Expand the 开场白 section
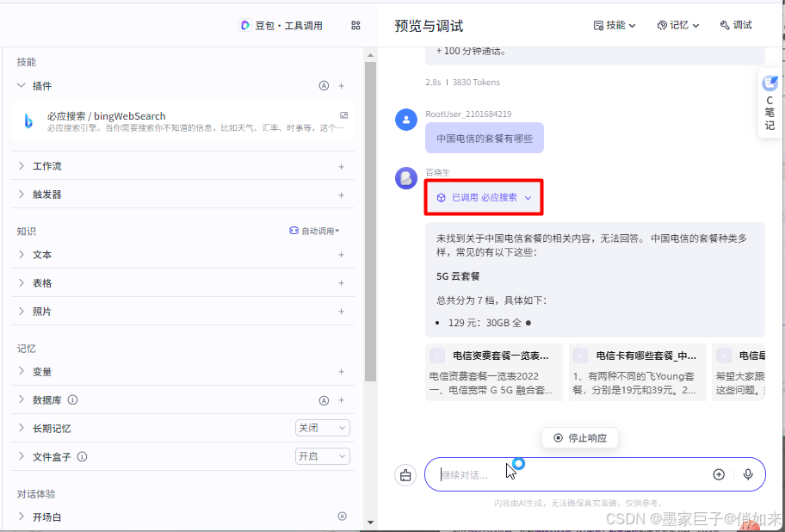 tap(21, 517)
